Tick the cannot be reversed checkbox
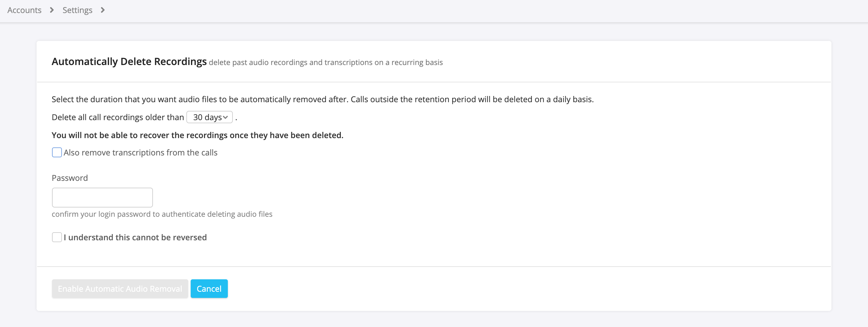This screenshot has height=327, width=868. [57, 237]
